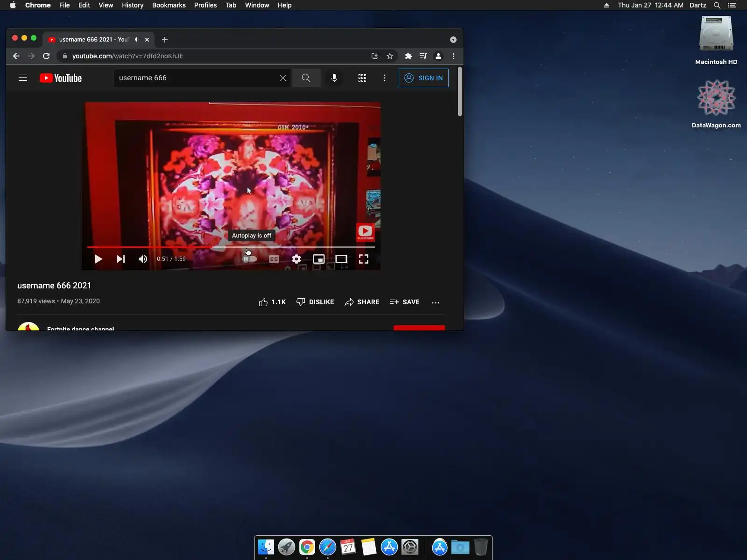Viewport: 747px width, 560px height.
Task: Switch the video to miniplayer
Action: (319, 259)
